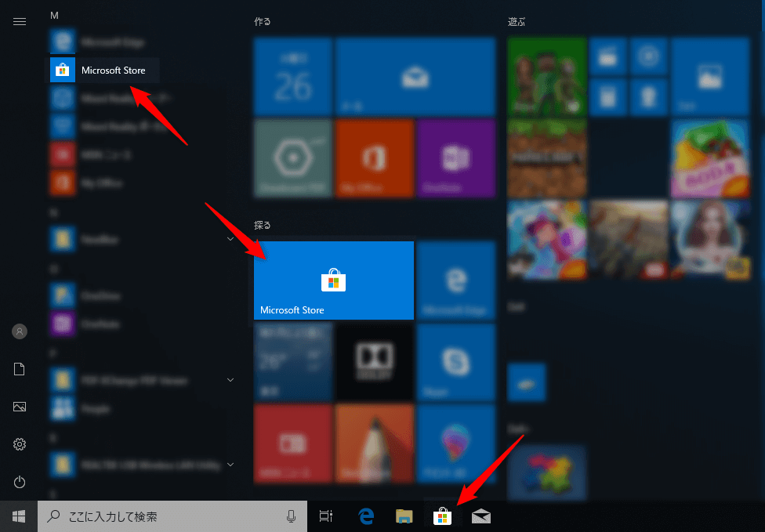Open the Paint 3D tile
The width and height of the screenshot is (765, 532).
[456, 443]
